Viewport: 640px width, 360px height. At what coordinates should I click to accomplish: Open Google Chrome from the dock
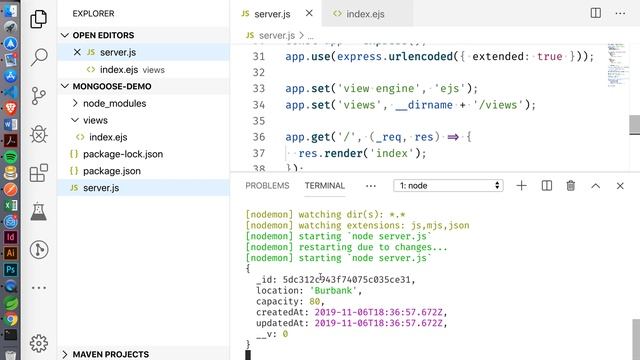(x=11, y=319)
